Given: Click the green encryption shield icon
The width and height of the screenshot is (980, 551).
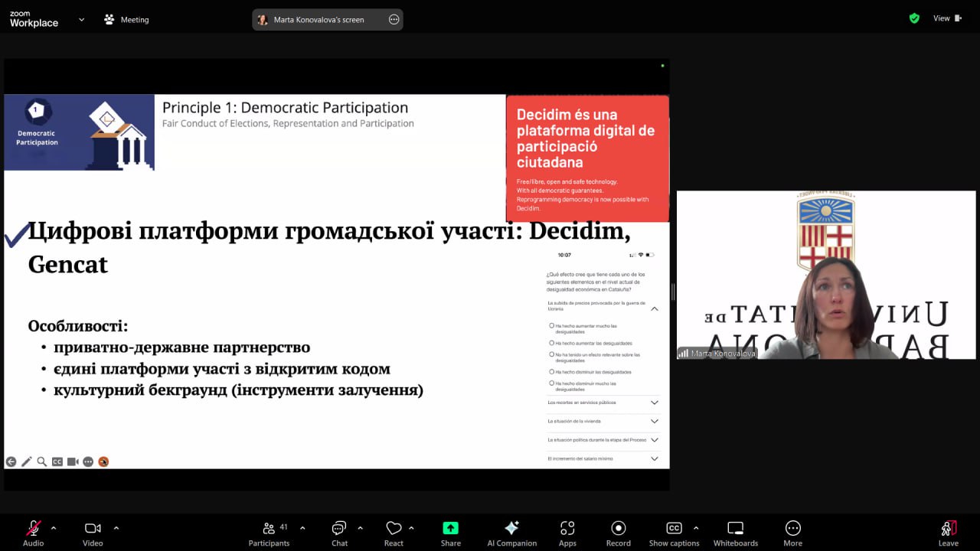Looking at the screenshot, I should pyautogui.click(x=914, y=18).
